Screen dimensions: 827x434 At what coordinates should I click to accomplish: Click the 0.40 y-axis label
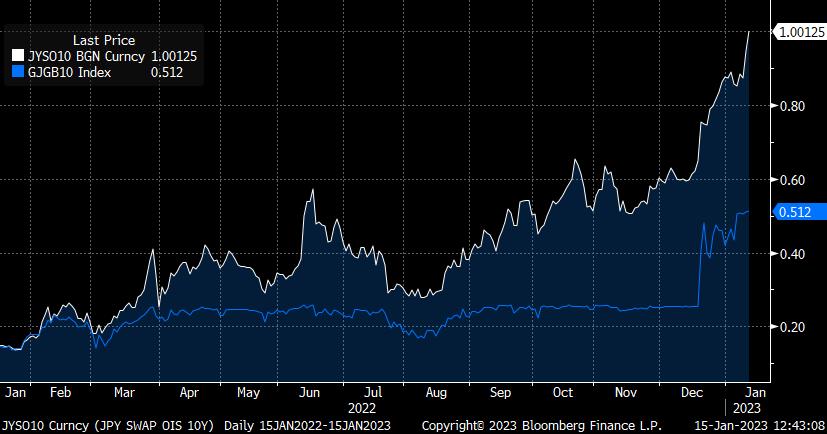pos(792,254)
